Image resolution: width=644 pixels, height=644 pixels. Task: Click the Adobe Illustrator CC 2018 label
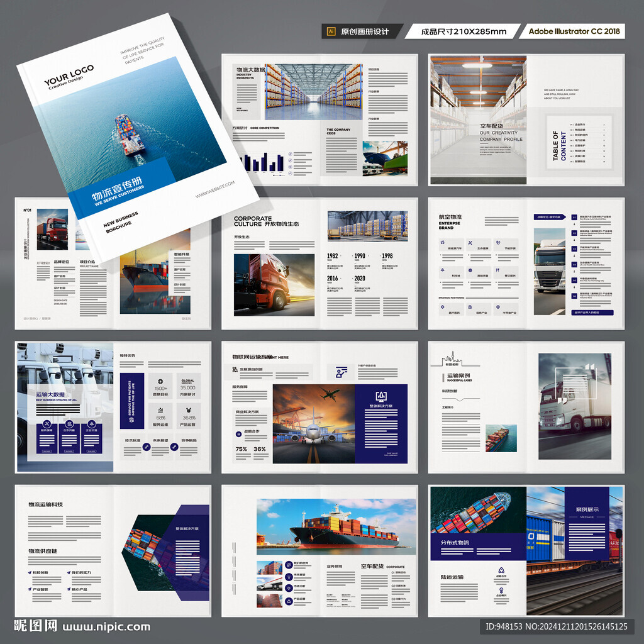[574, 31]
